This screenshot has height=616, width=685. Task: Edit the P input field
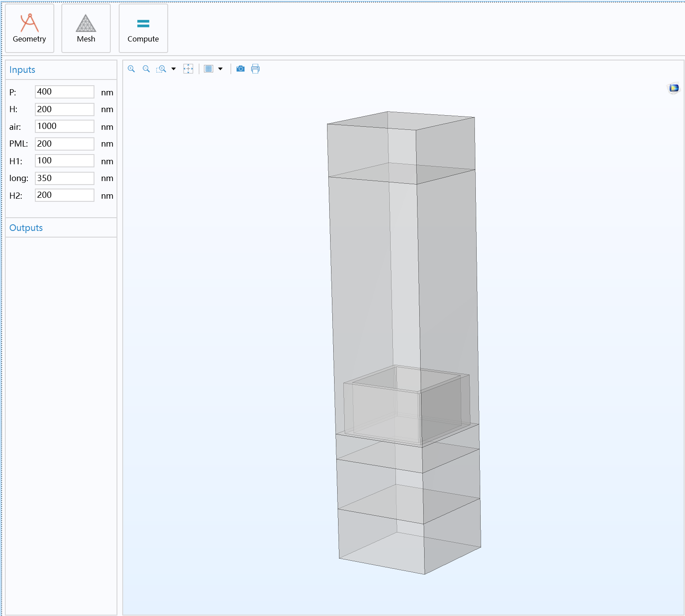point(64,92)
